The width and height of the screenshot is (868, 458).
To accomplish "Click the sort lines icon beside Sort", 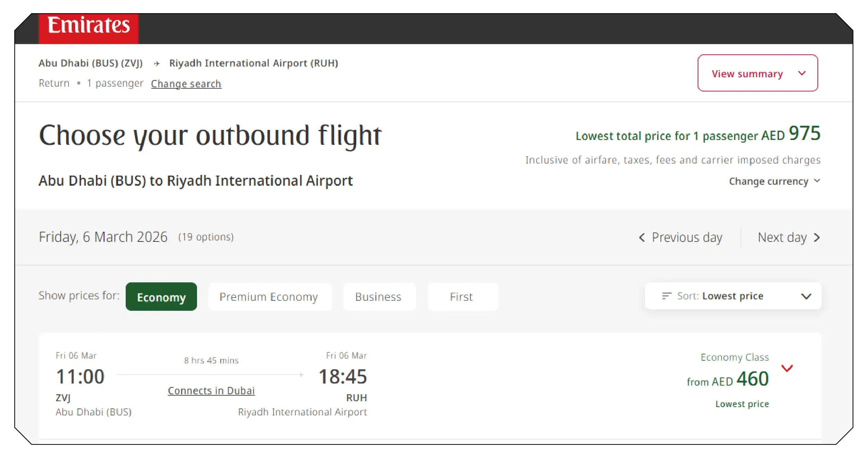I will [x=666, y=296].
